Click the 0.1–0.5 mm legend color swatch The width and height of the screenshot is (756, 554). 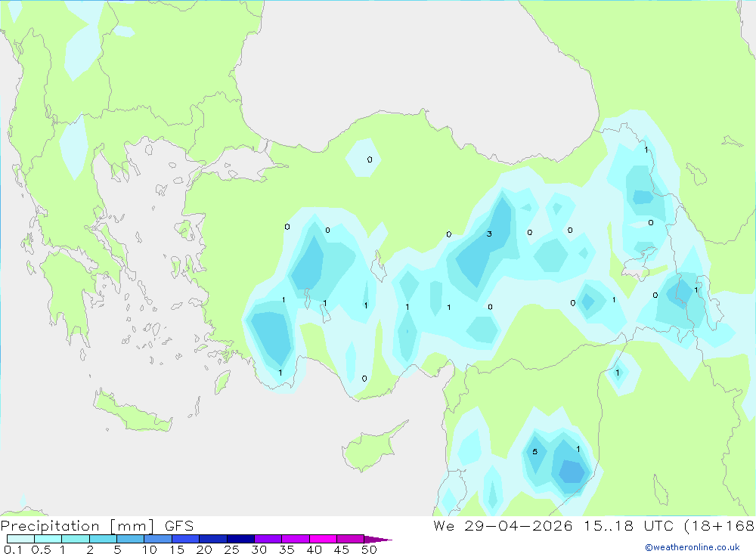click(20, 539)
